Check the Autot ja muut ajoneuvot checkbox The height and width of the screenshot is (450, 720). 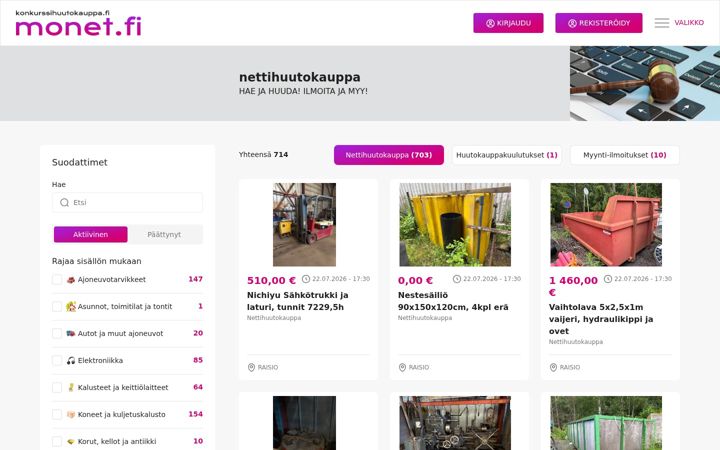(x=57, y=333)
